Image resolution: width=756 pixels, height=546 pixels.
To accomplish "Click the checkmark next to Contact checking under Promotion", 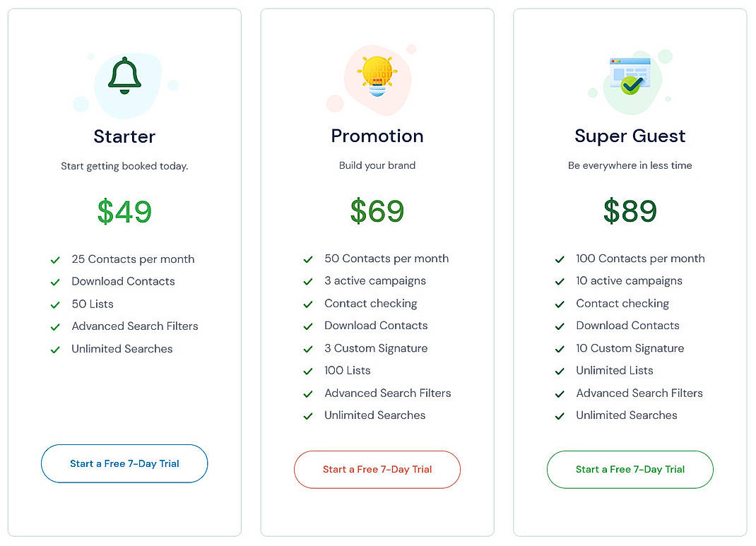I will pos(308,303).
